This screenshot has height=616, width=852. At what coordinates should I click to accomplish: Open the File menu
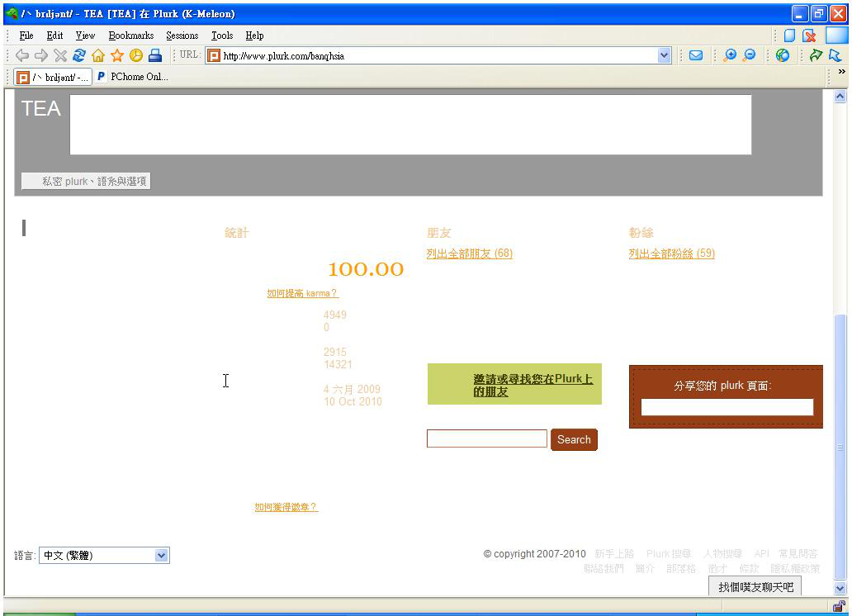pyautogui.click(x=26, y=36)
